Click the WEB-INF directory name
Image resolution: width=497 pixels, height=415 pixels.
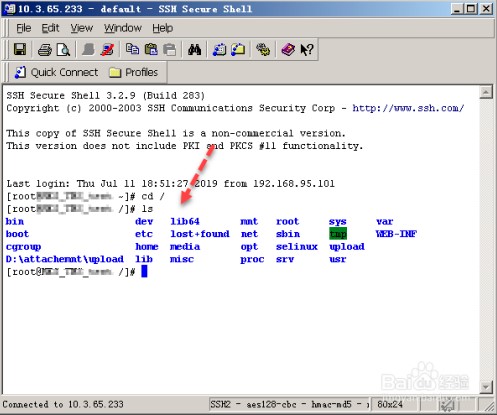(396, 234)
